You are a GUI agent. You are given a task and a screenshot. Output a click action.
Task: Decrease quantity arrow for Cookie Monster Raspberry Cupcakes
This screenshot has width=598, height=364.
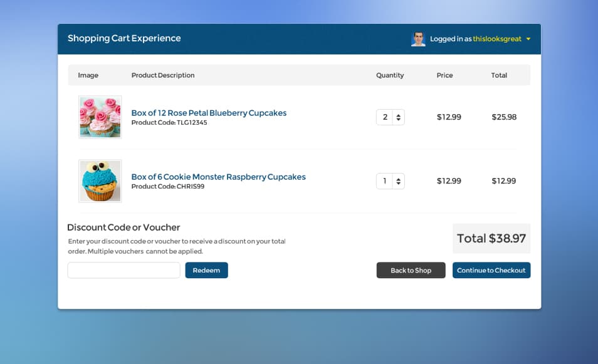399,184
